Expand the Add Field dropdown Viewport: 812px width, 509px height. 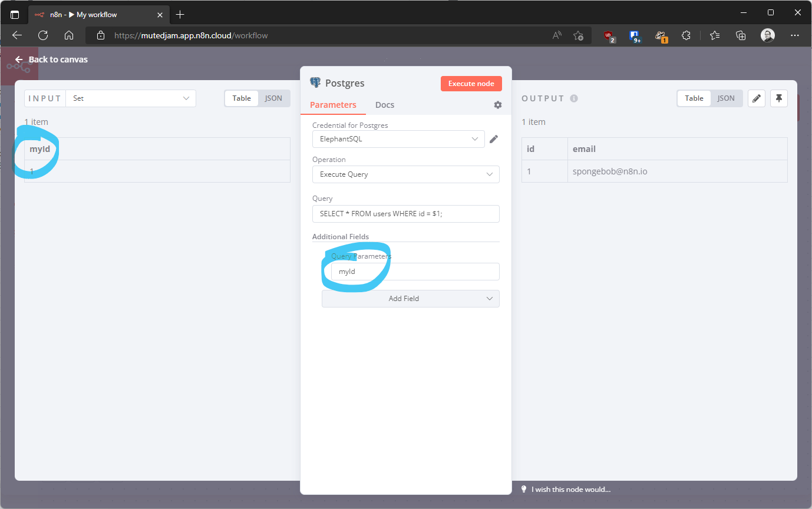410,299
